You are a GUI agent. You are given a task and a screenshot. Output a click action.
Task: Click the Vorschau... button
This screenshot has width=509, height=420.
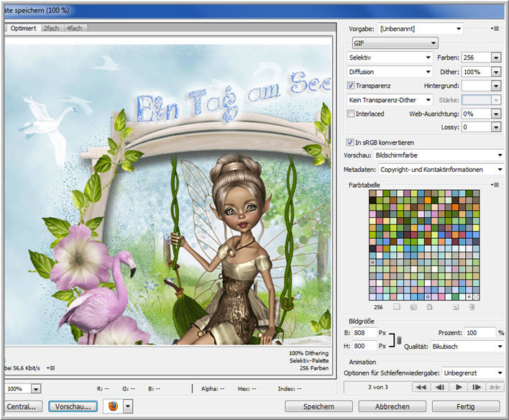click(x=73, y=406)
